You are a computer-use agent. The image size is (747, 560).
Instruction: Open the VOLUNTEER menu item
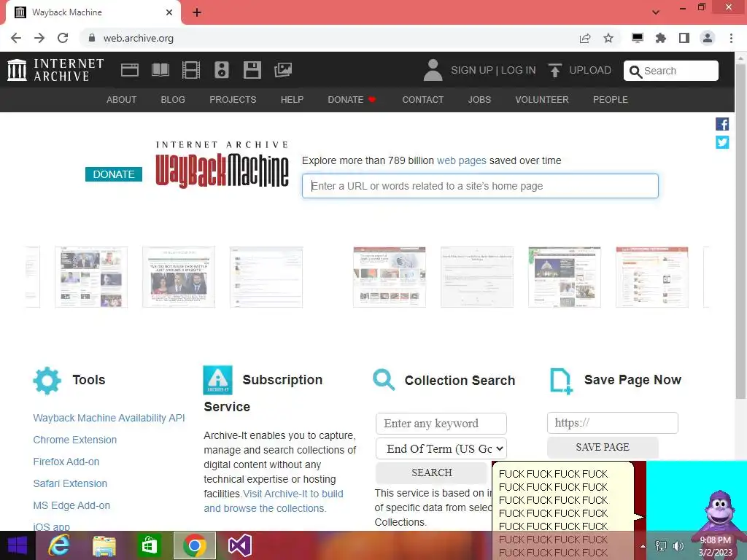(x=542, y=99)
